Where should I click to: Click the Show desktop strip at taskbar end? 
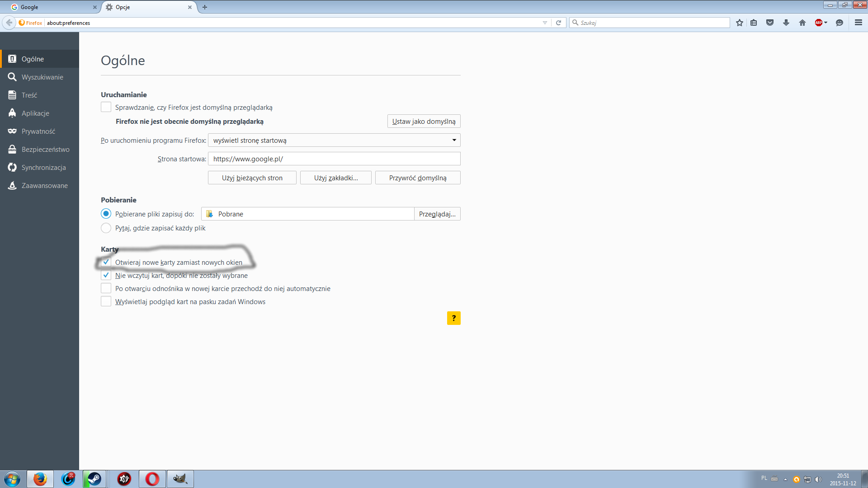pos(865,479)
